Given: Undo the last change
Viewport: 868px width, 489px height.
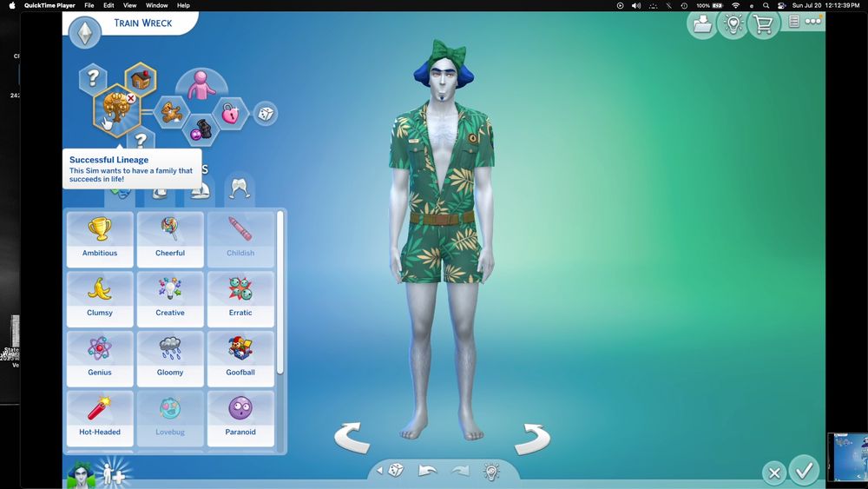Looking at the screenshot, I should (427, 471).
